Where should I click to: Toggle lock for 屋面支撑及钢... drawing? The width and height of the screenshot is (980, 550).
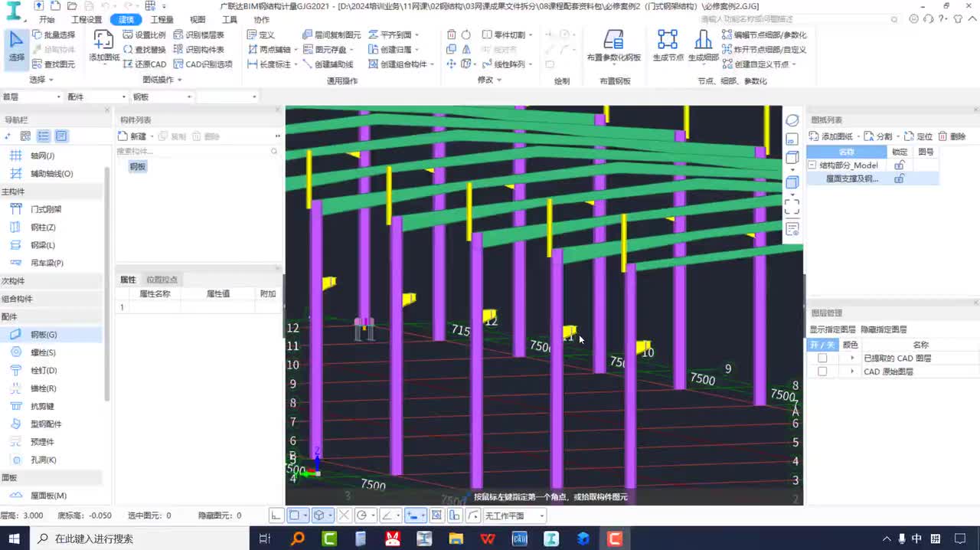(900, 178)
